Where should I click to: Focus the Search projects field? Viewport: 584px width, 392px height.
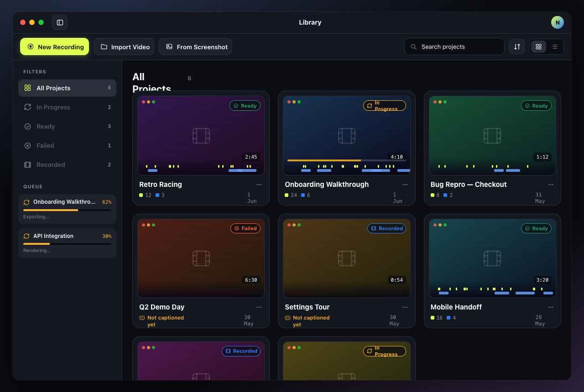pyautogui.click(x=454, y=46)
